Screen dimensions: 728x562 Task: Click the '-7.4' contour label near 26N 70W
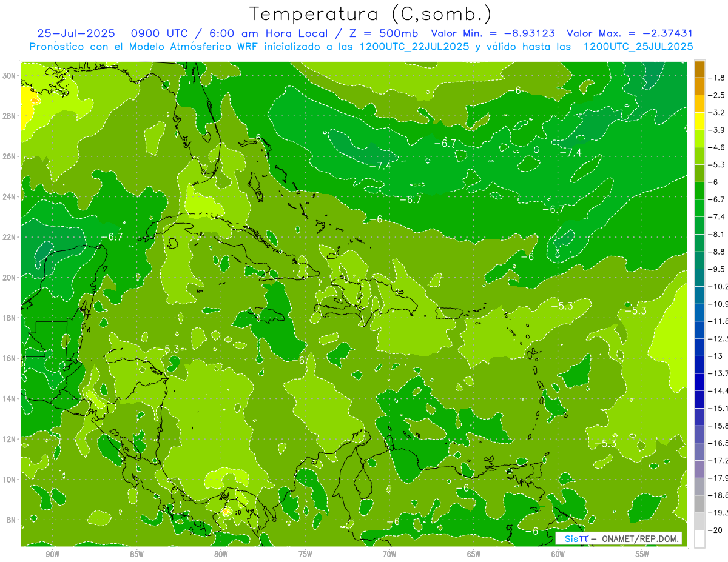(380, 166)
